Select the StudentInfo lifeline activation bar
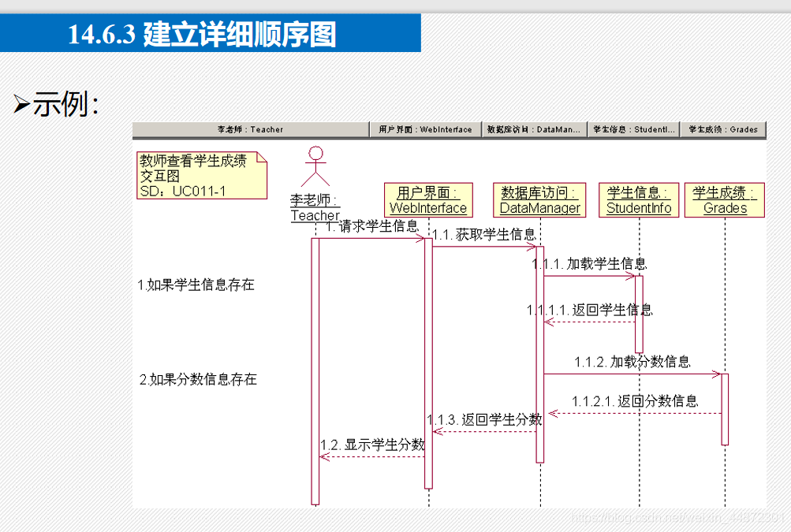 point(639,314)
